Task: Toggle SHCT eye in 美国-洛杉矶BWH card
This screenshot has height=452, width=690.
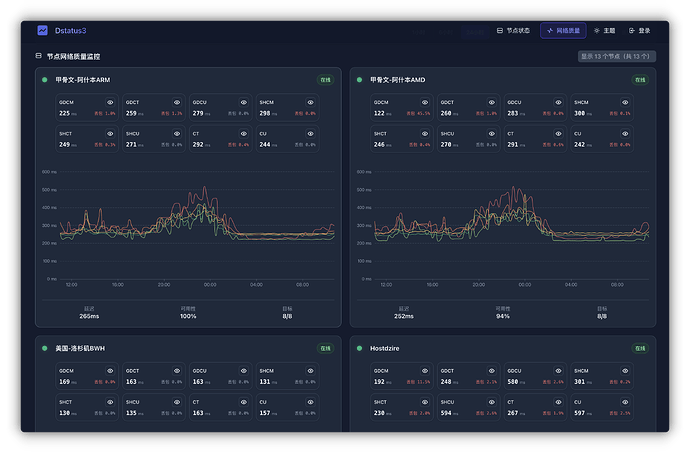Action: (x=110, y=402)
